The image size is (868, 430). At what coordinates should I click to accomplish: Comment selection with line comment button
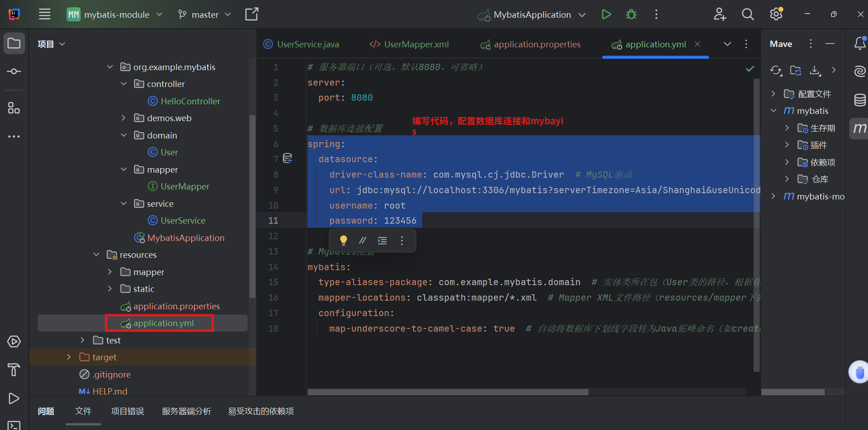tap(363, 241)
